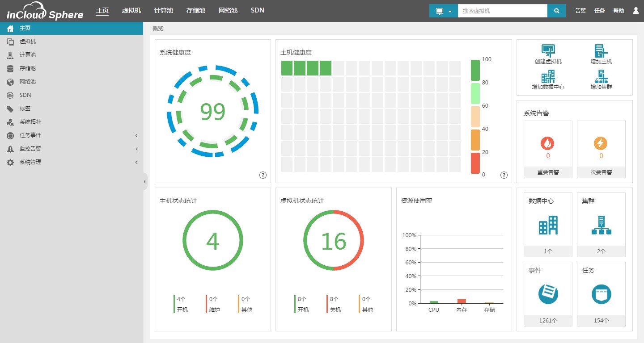The height and width of the screenshot is (343, 644).
Task: Open the search type dropdown with monitor icon
Action: coord(443,11)
